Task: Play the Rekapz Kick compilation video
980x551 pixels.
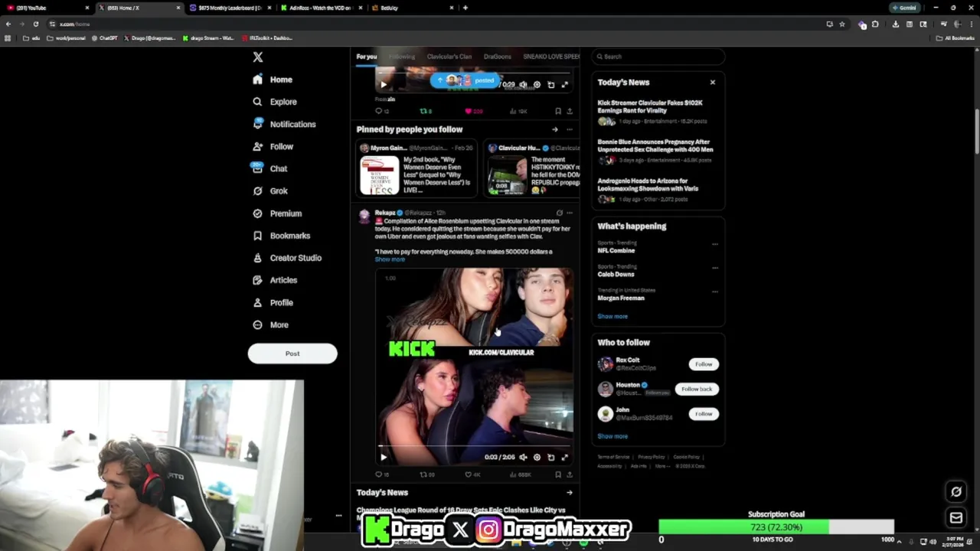Action: tap(384, 458)
